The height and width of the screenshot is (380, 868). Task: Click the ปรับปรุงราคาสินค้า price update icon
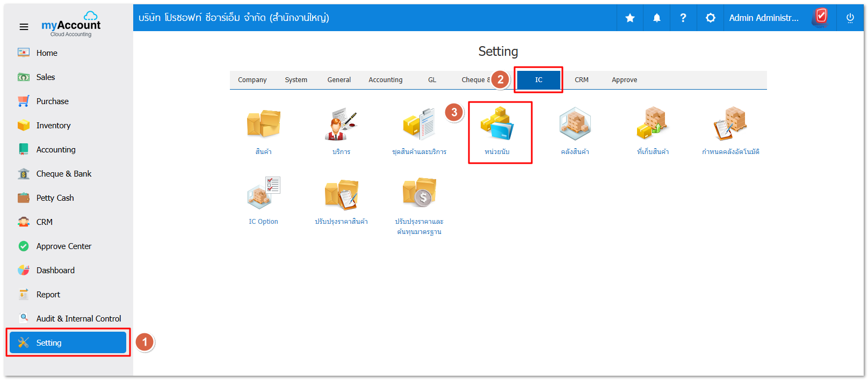click(341, 194)
